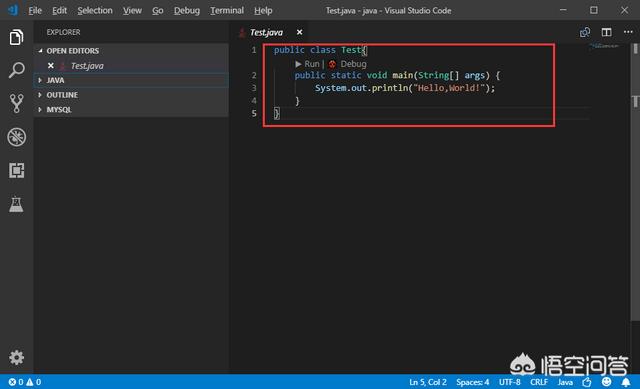
Task: Place cursor on 'public class Test' line
Action: 320,50
